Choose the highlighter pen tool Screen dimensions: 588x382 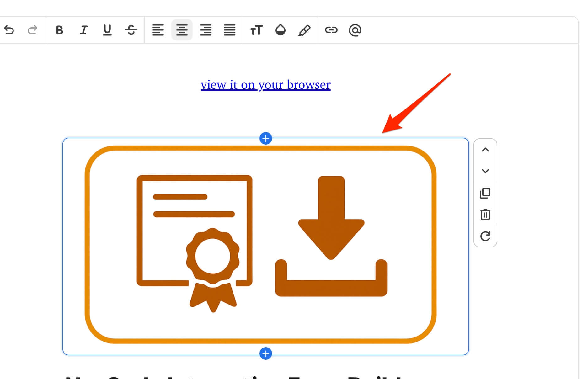coord(304,30)
